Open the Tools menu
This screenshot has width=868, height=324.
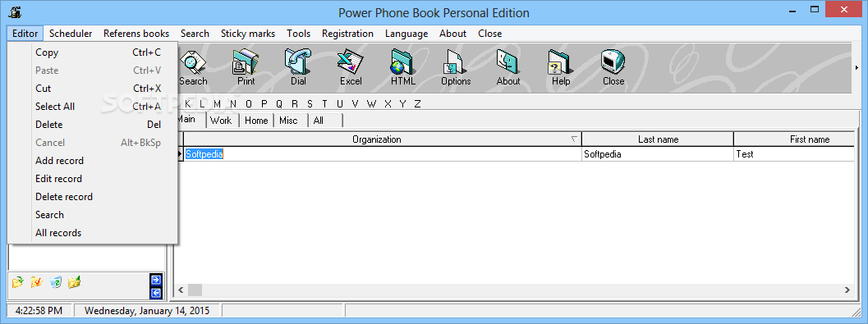pos(298,34)
